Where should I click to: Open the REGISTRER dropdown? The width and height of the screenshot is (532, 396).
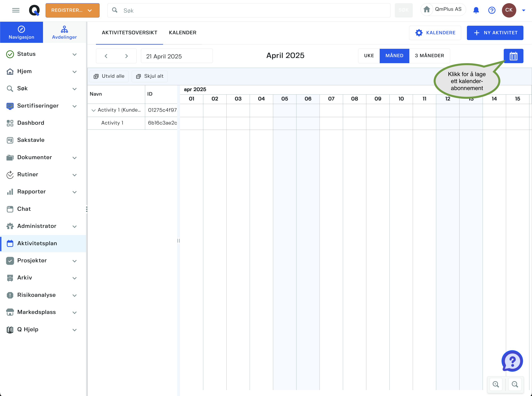(x=72, y=10)
